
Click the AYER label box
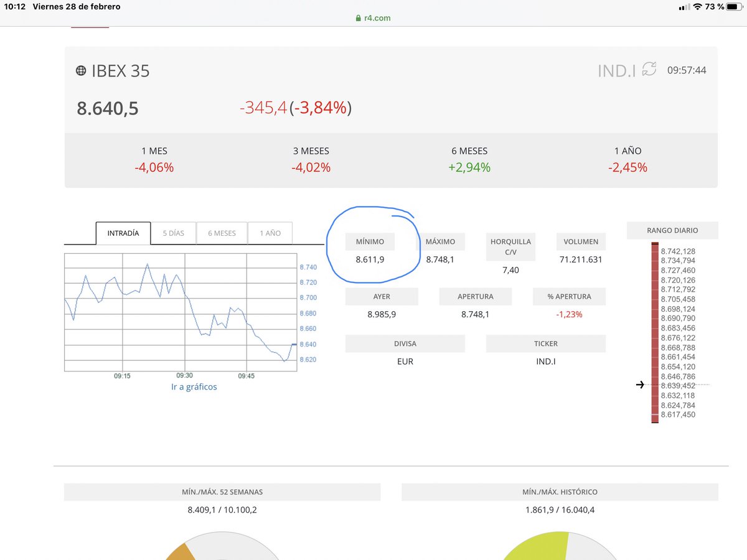pos(382,297)
